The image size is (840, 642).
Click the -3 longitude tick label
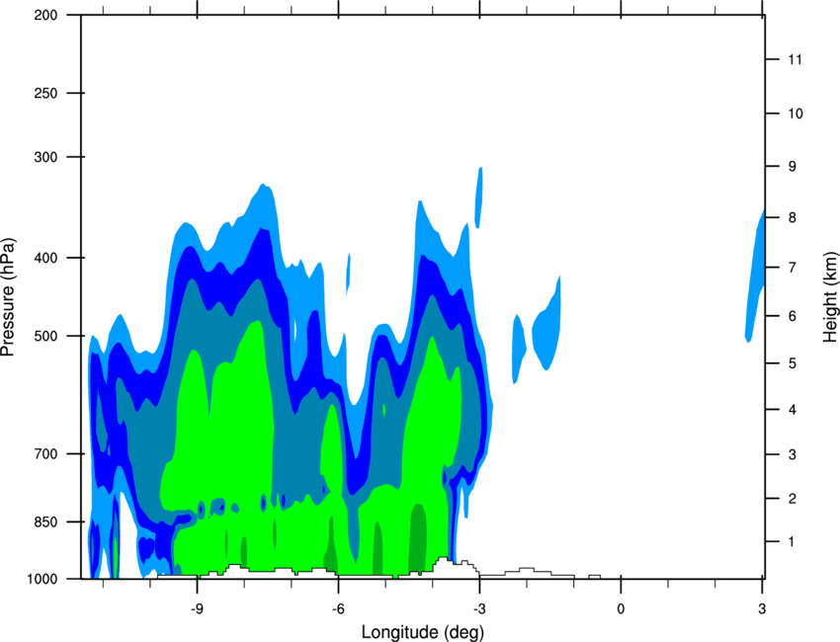click(479, 608)
